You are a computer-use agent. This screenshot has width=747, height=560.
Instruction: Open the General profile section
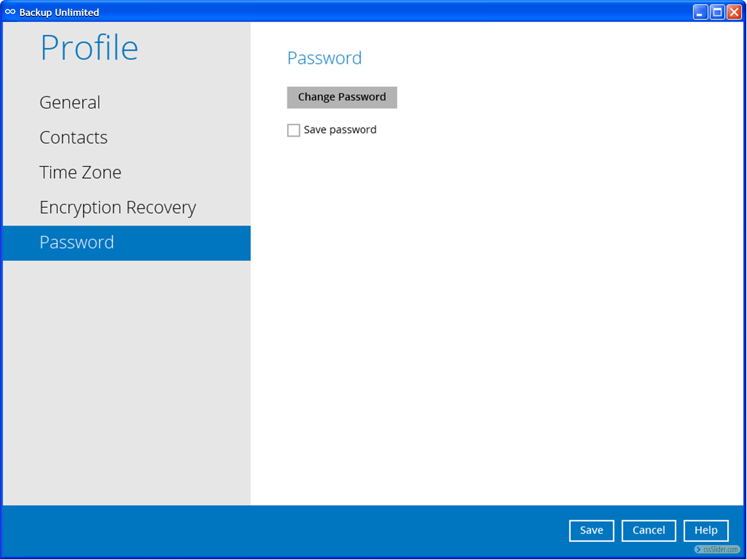70,103
